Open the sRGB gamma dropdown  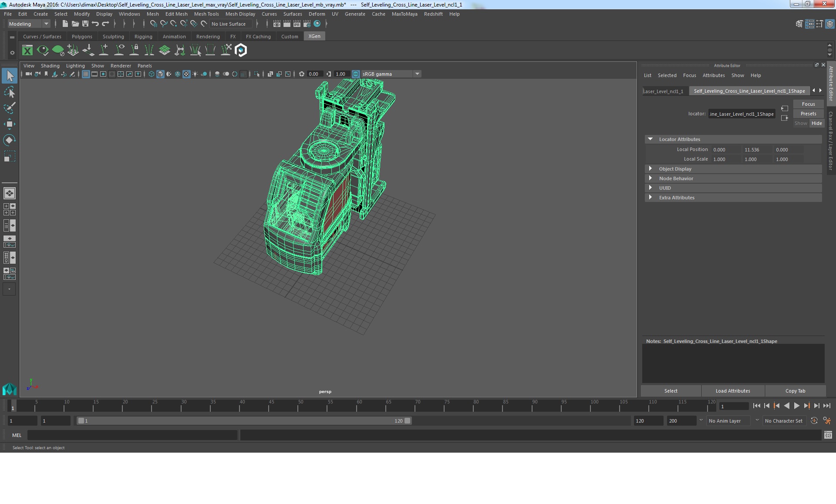pos(417,74)
